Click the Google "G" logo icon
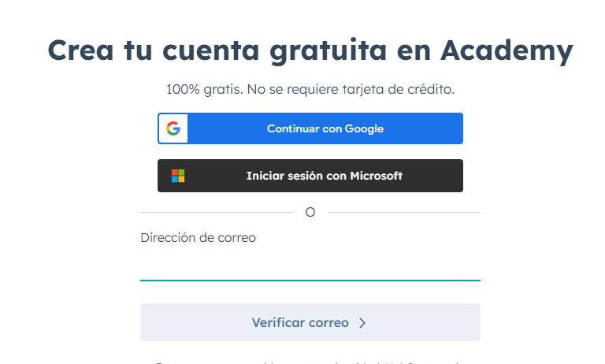605x364 pixels. tap(173, 128)
